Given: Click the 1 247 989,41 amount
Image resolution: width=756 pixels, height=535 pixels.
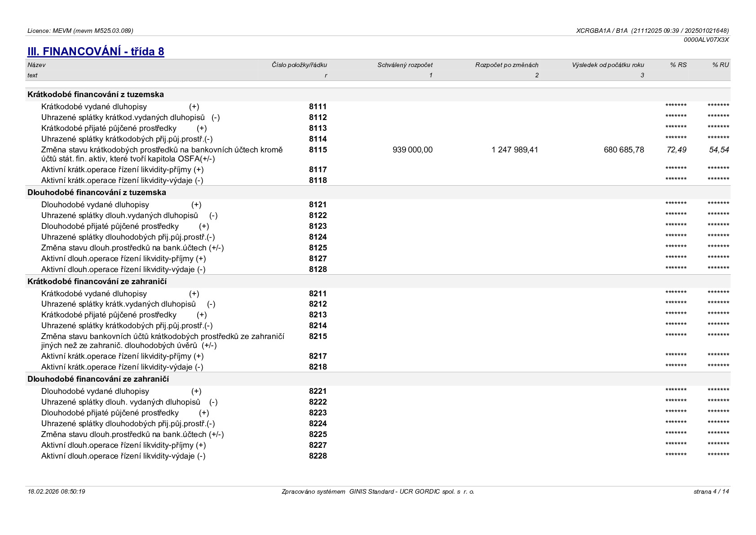Looking at the screenshot, I should click(x=515, y=150).
